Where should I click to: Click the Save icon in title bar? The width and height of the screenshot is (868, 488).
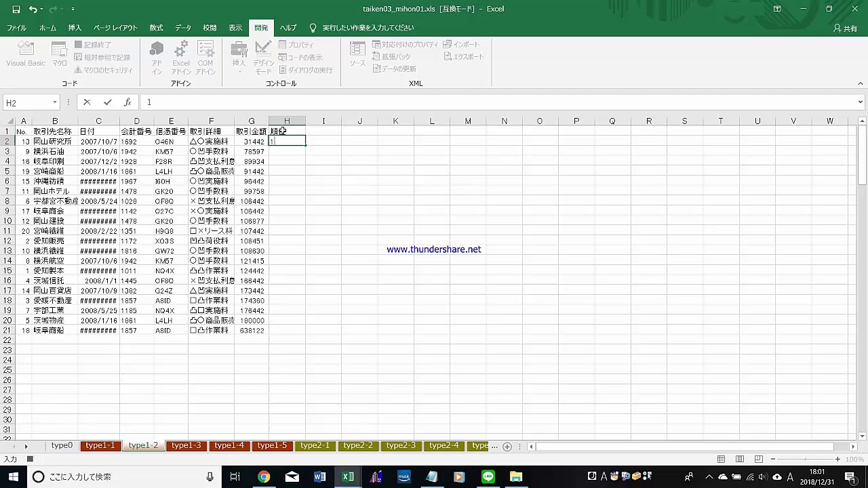[14, 9]
